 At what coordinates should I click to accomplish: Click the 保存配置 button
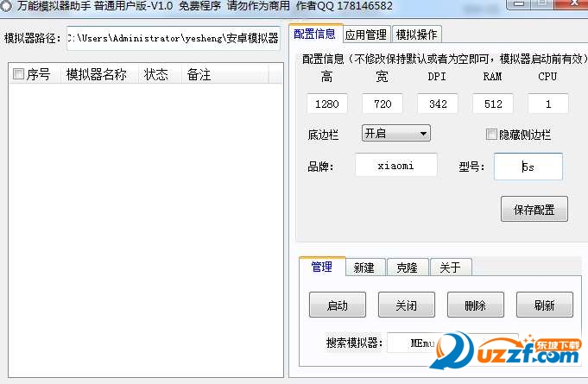click(534, 209)
